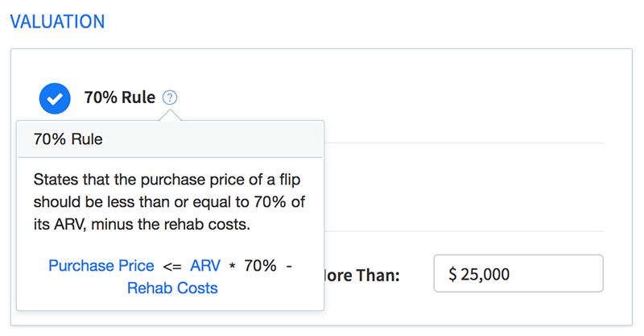Click the VALUATION section heading
Image resolution: width=644 pixels, height=336 pixels.
pos(57,22)
